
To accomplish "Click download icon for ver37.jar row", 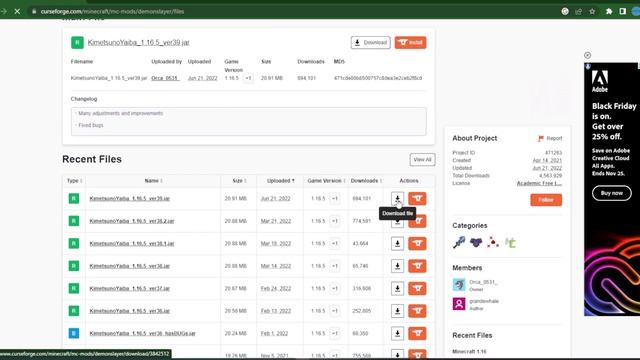I will pyautogui.click(x=397, y=289).
